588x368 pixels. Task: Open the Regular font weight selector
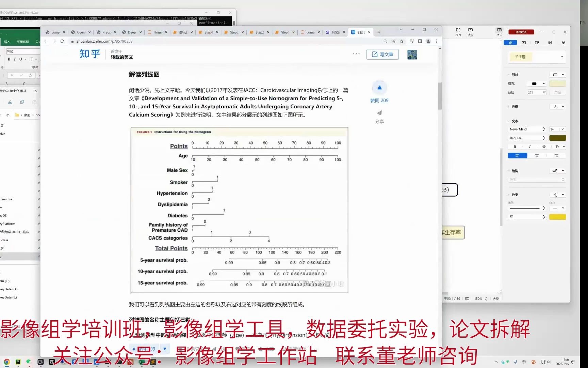coord(527,138)
